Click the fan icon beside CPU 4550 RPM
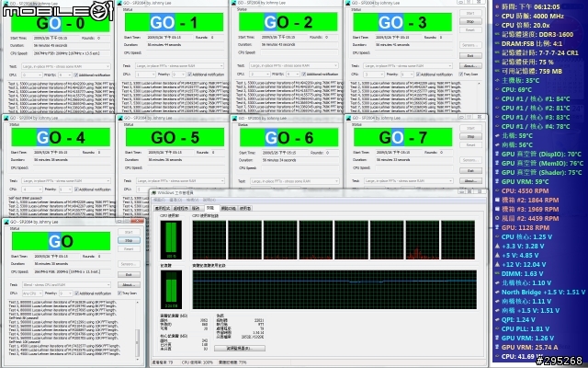 coord(497,190)
